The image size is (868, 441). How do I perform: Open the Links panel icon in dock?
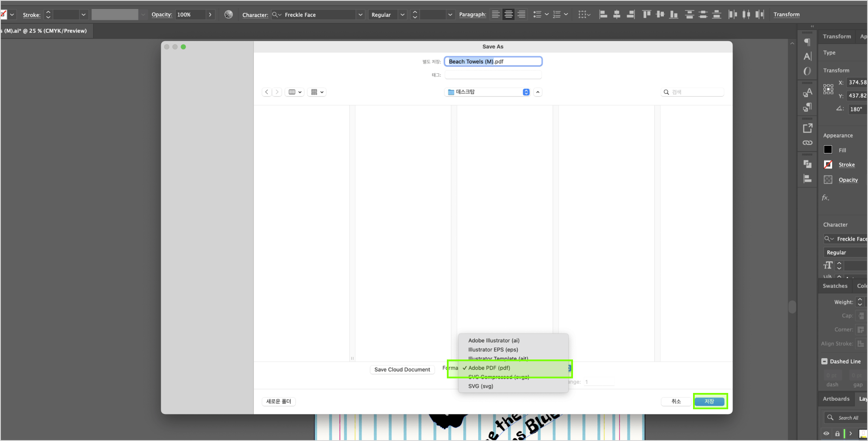pos(808,143)
